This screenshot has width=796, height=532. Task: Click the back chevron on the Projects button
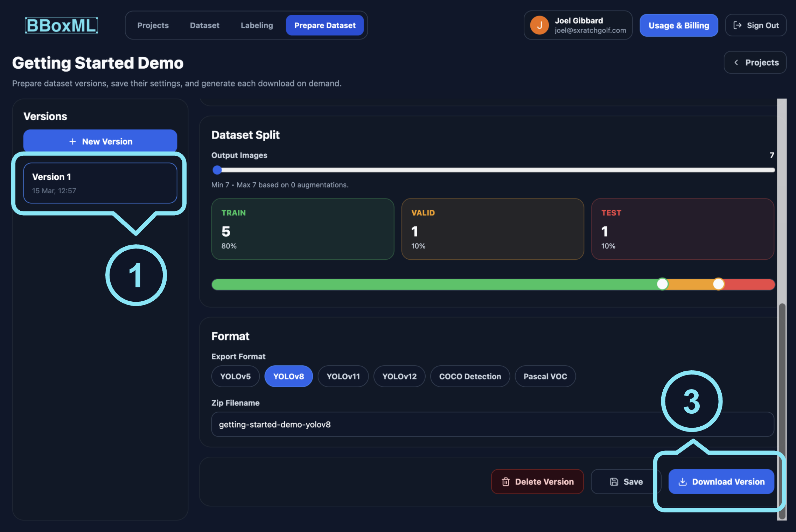[736, 62]
